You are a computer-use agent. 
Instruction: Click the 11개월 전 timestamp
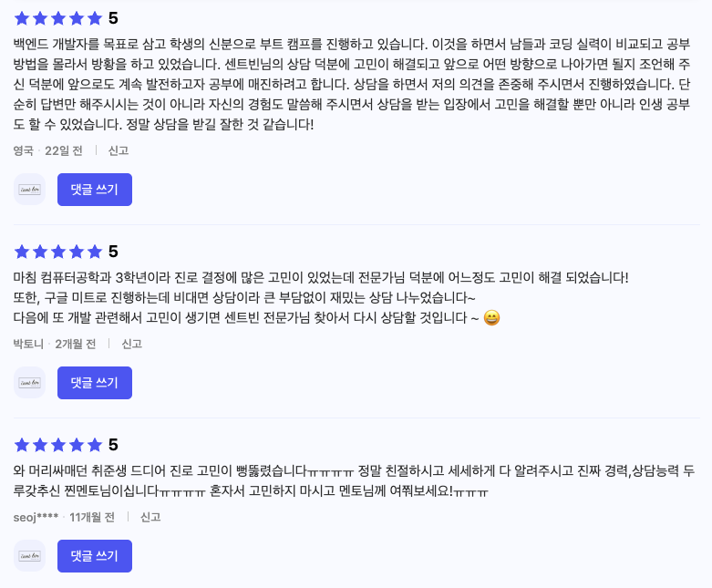click(92, 517)
